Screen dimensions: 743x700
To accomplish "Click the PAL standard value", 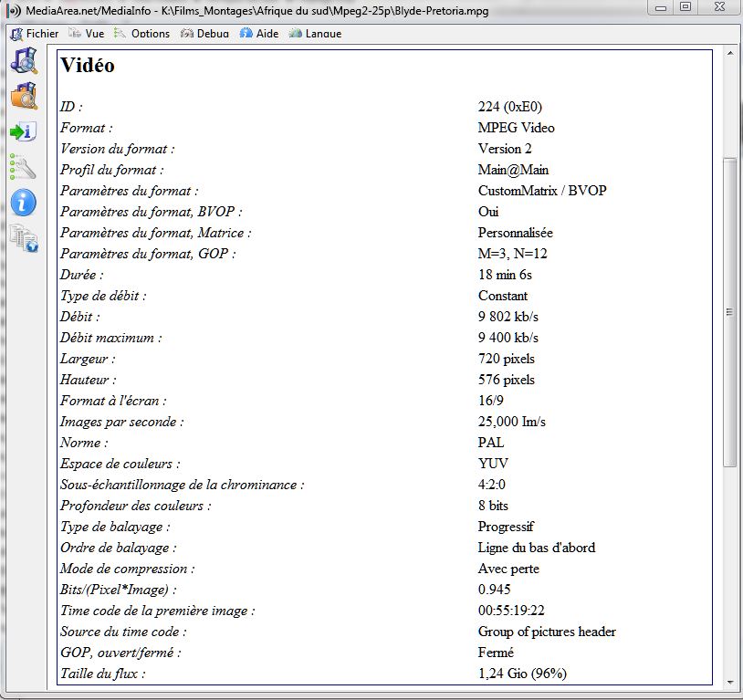I will [491, 443].
